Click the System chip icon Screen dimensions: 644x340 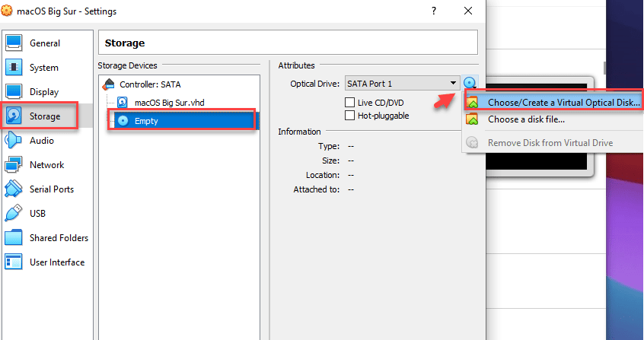tap(13, 68)
